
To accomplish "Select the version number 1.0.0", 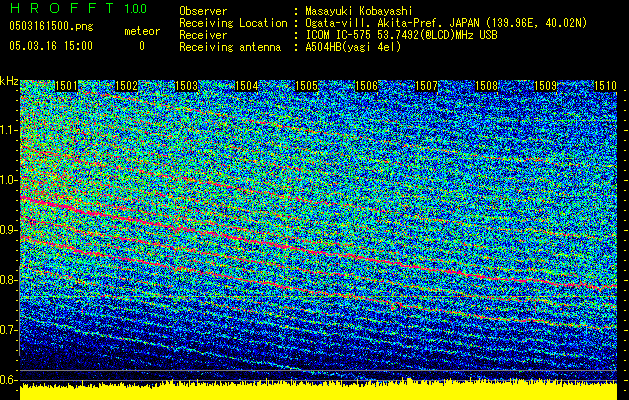I will [x=136, y=8].
